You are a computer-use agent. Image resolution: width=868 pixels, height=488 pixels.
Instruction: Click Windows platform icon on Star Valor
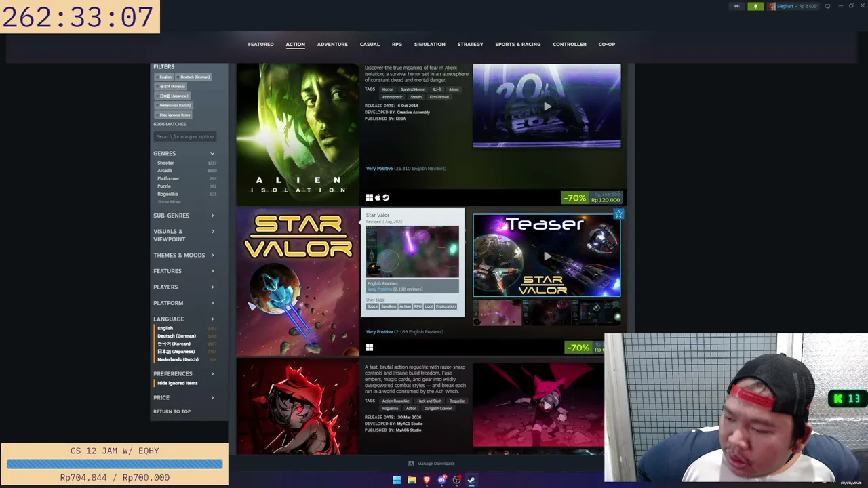click(370, 347)
